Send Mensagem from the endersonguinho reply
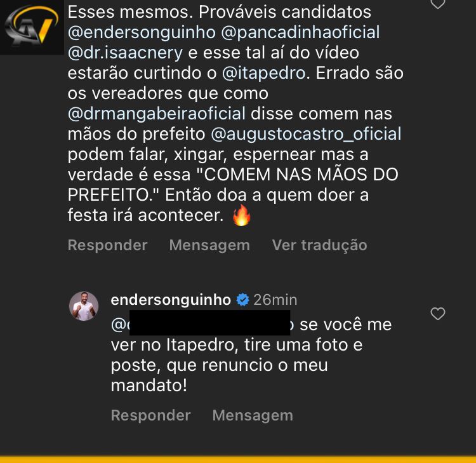The width and height of the screenshot is (476, 463). 253,415
